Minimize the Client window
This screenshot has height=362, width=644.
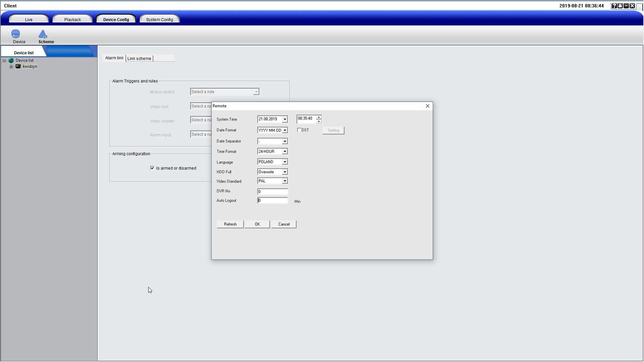(x=626, y=6)
